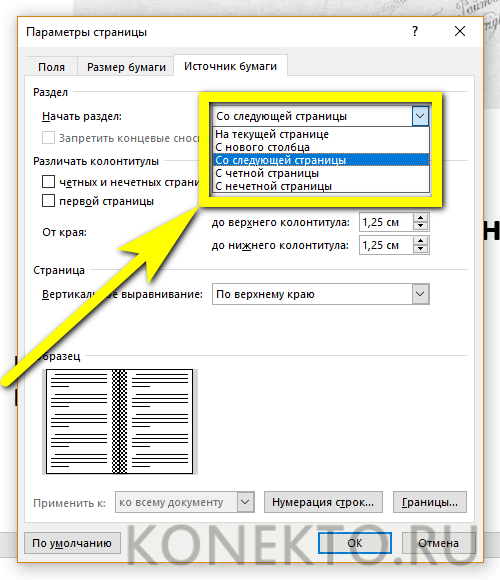Click the help question mark icon

(415, 31)
